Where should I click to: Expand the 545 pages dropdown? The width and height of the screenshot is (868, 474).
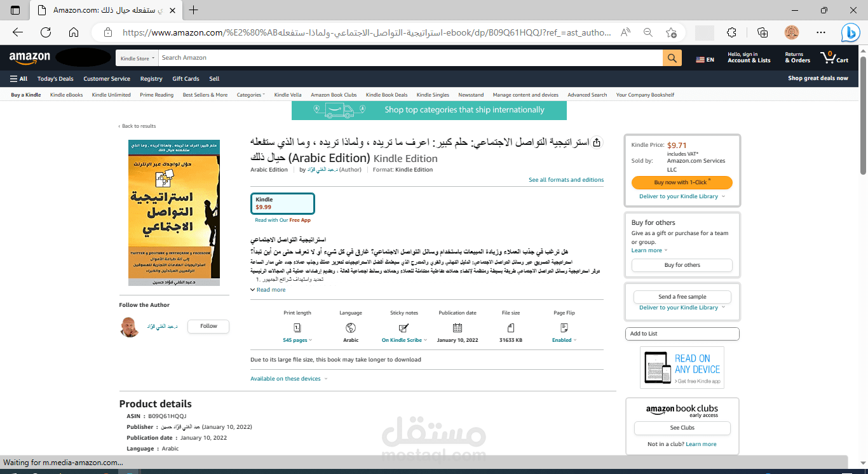[x=297, y=341]
